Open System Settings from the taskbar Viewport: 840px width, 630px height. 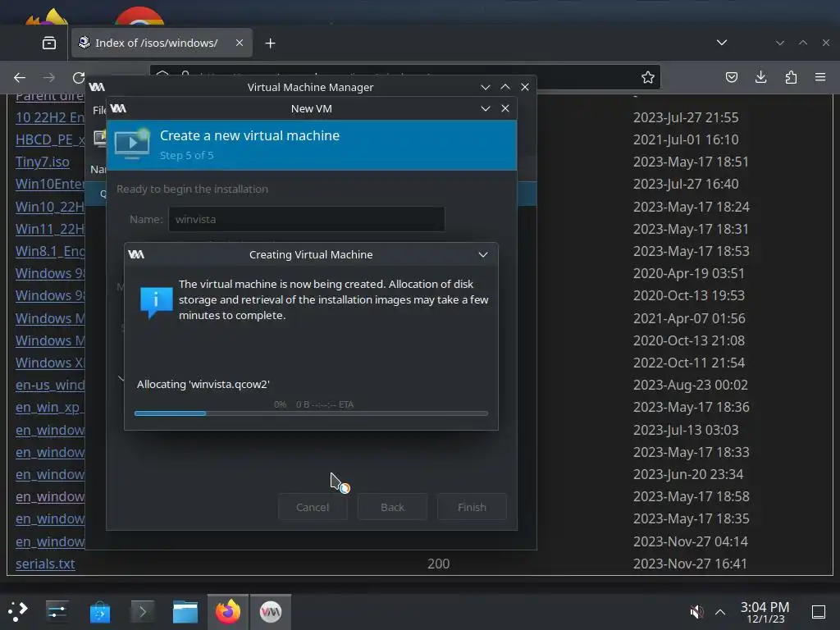57,612
